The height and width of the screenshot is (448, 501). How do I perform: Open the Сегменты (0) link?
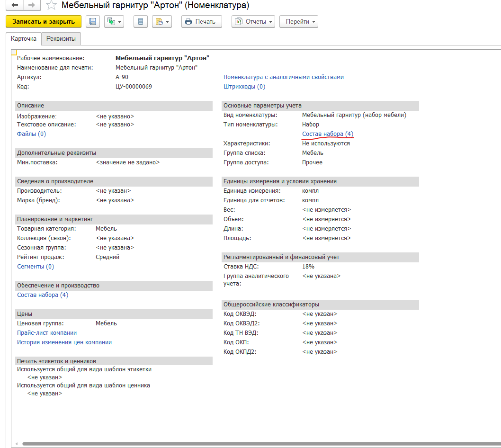[x=36, y=267]
